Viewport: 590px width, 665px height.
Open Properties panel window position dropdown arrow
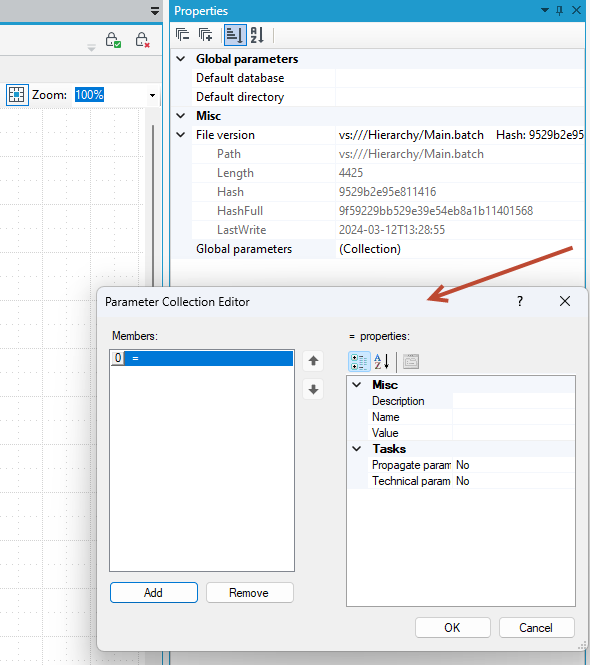point(545,10)
